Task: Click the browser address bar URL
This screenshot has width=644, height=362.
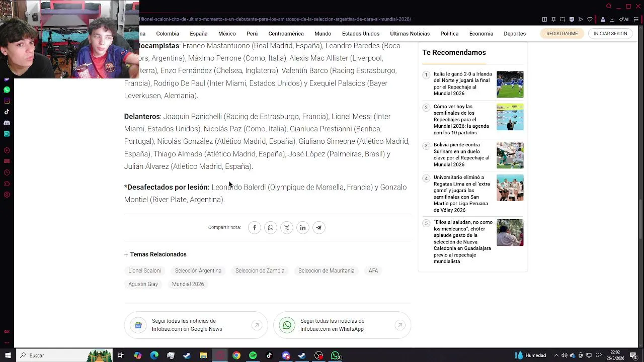Action: (276, 20)
